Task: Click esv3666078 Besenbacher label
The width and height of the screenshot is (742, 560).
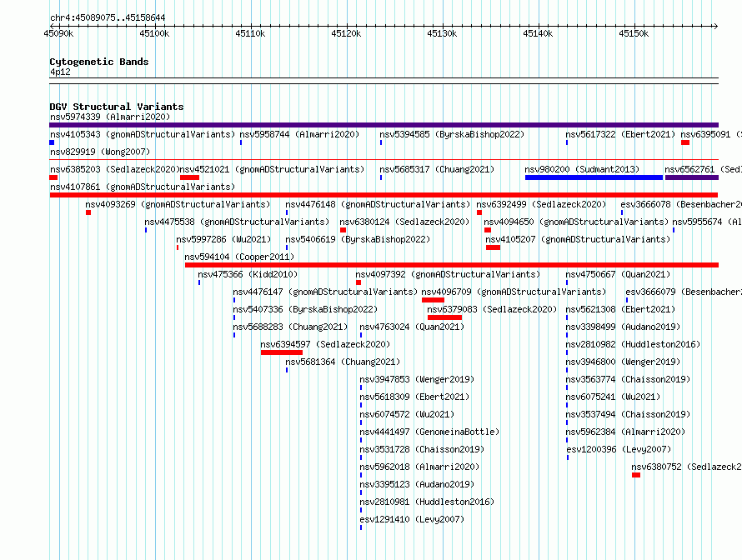Action: tap(681, 204)
